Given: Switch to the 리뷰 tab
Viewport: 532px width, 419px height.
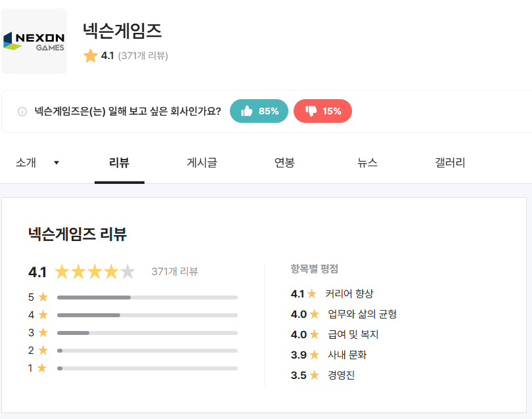Looking at the screenshot, I should 120,163.
